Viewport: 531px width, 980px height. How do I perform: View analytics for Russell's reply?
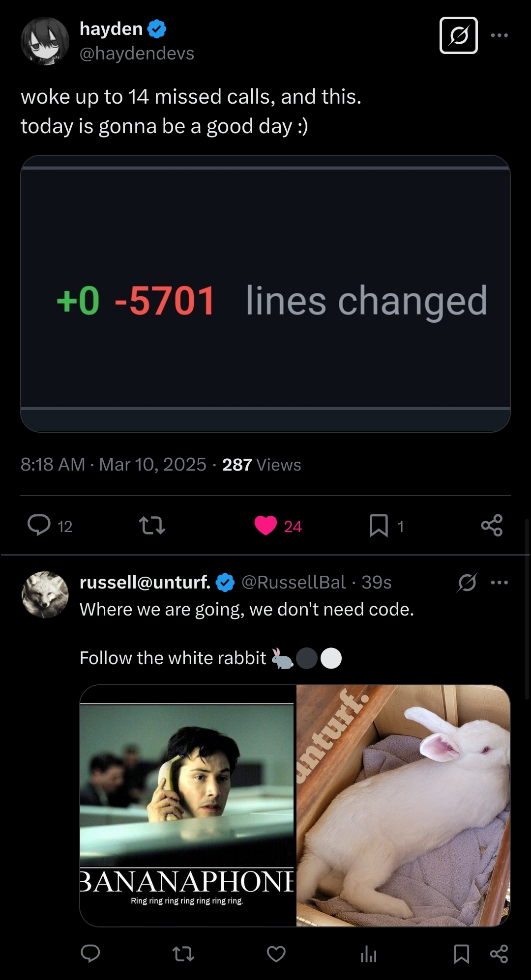pos(368,954)
